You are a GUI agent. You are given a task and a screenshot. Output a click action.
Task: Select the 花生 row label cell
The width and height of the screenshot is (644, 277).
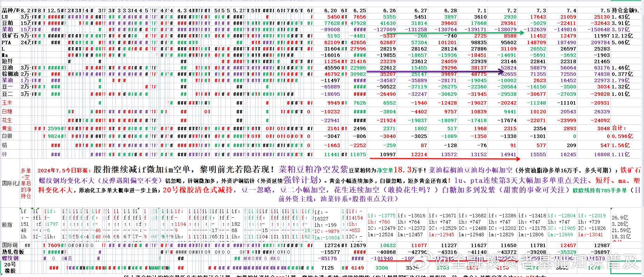(11, 120)
